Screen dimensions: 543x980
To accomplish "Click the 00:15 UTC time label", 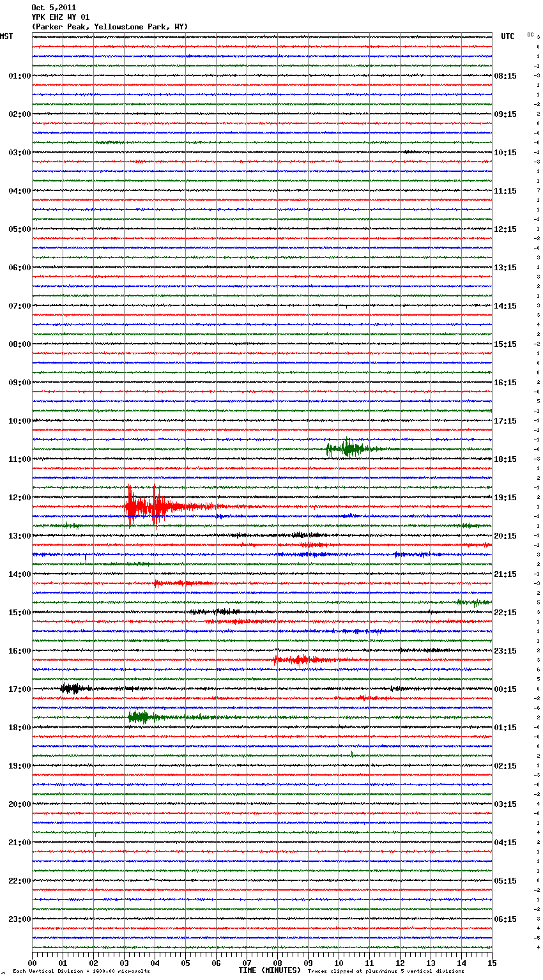I will 505,689.
